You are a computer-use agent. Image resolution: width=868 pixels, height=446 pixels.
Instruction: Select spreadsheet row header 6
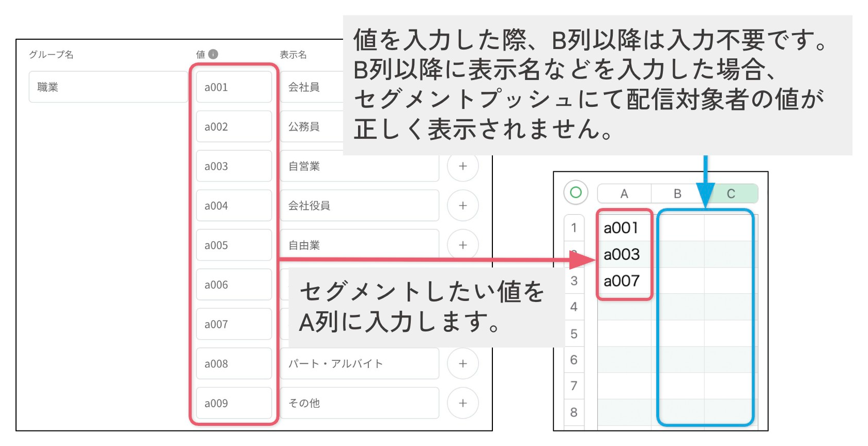(x=574, y=360)
